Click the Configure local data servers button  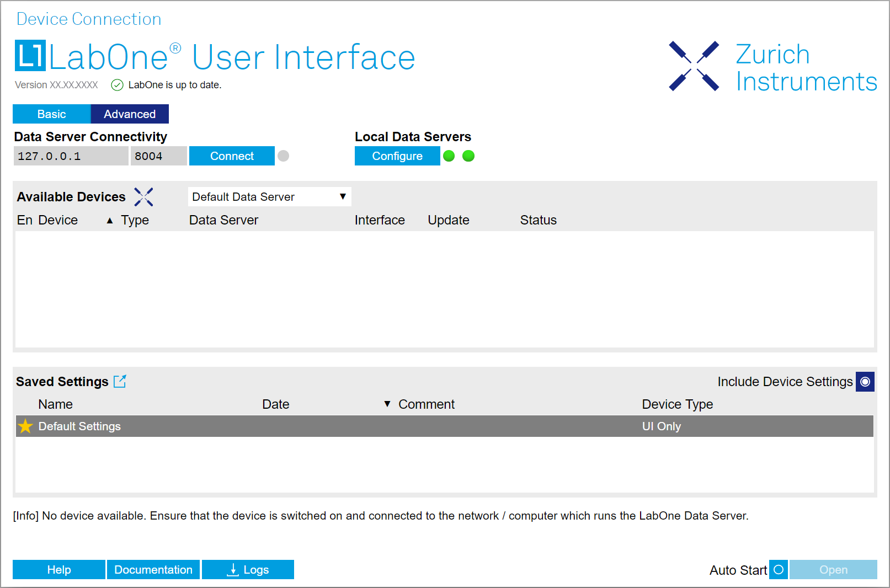coord(397,156)
